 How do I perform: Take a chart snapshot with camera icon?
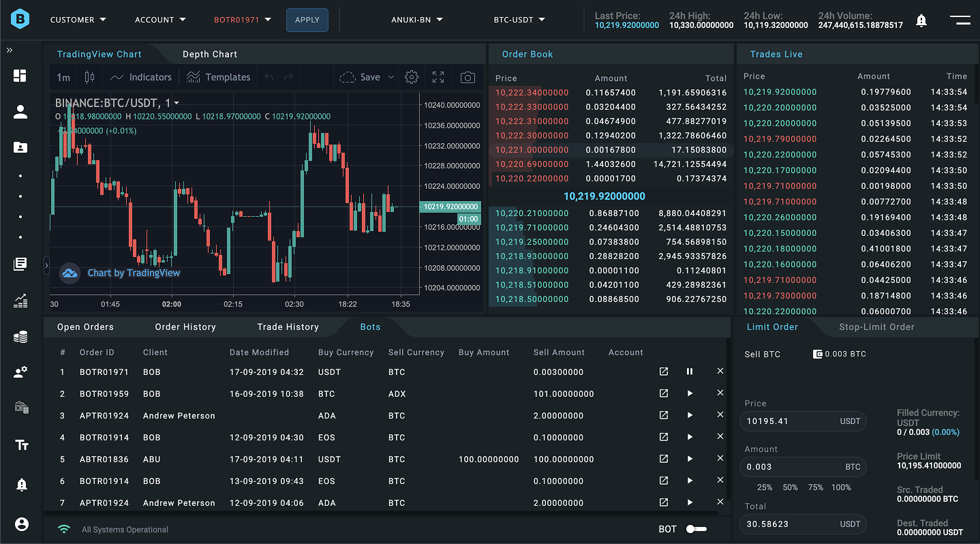(x=468, y=77)
